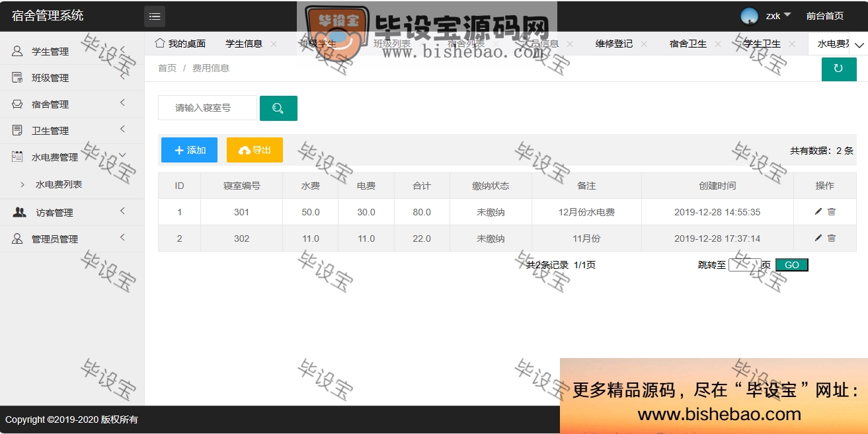868x434 pixels.
Task: Click the 卫生管理 icon
Action: [x=18, y=130]
